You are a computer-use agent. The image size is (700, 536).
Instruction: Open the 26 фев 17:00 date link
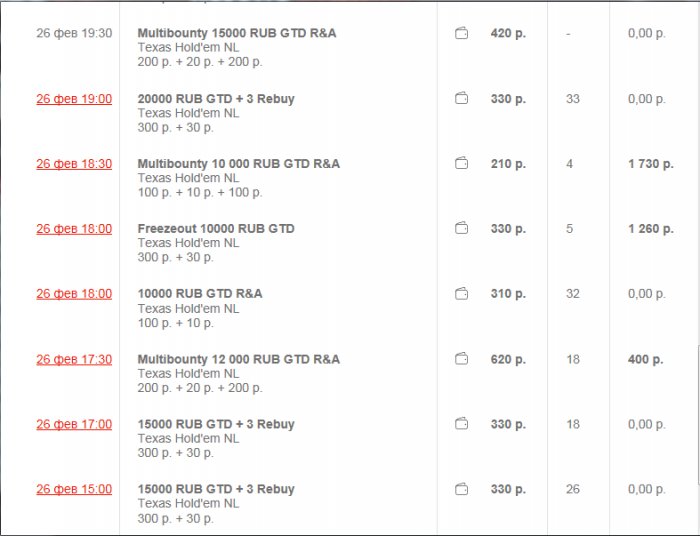coord(74,424)
